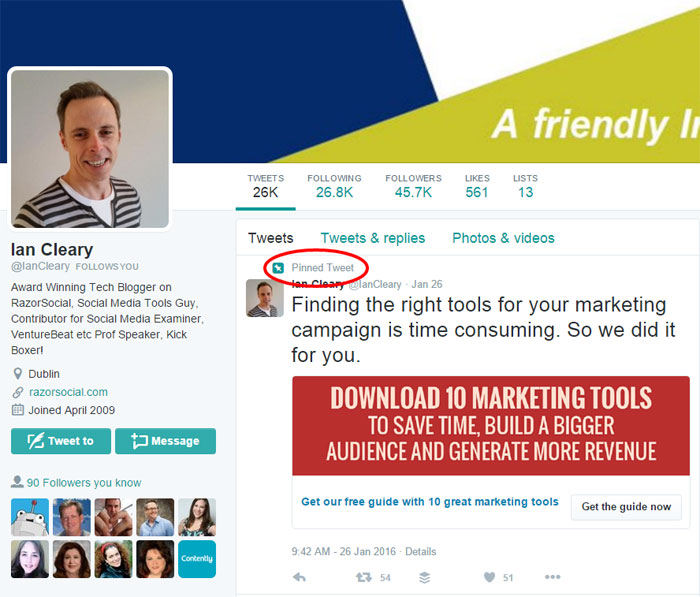
Task: Open the Followers 45.7K list
Action: [413, 186]
